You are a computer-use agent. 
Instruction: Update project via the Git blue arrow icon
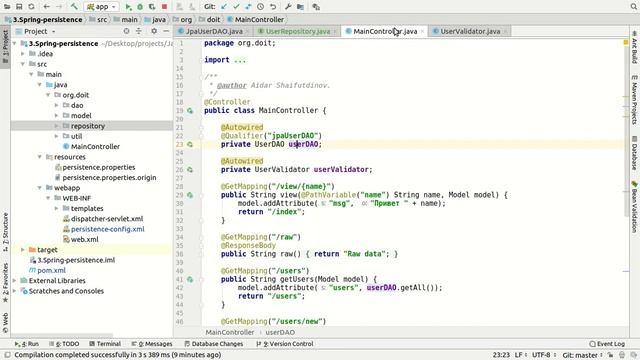pos(224,7)
